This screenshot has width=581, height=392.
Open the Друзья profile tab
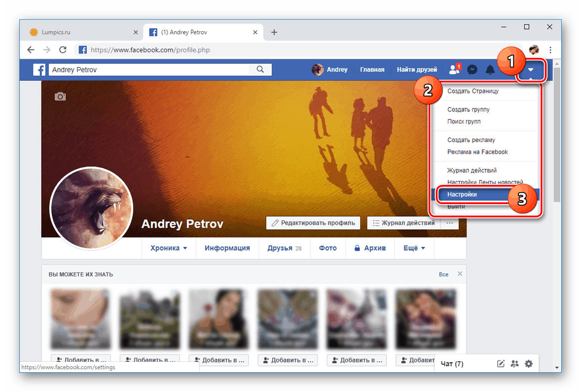tap(284, 248)
